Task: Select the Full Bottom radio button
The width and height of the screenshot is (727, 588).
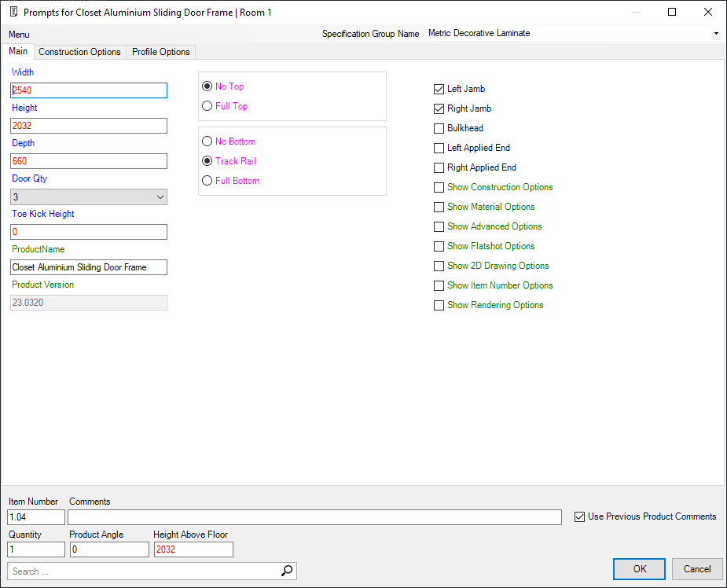Action: coord(207,181)
